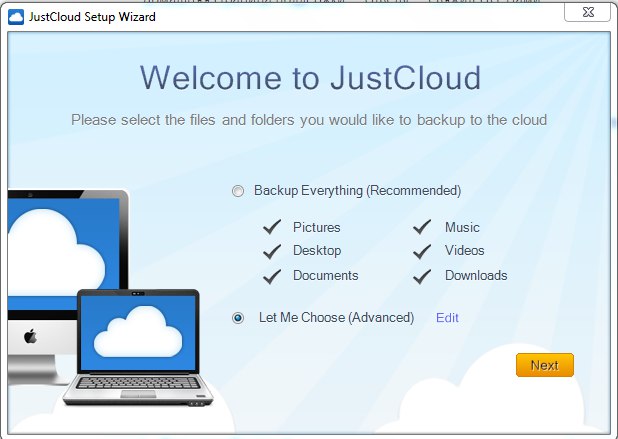Click the checkmark next to Downloads

[422, 276]
